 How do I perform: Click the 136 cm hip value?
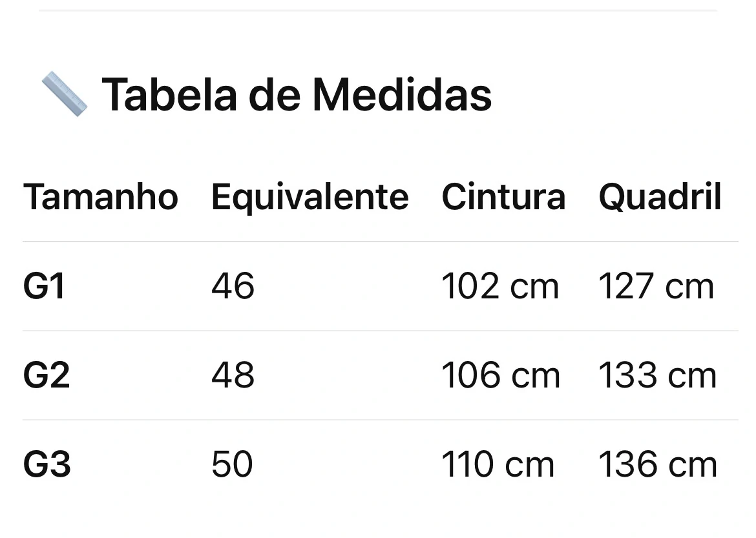[658, 464]
